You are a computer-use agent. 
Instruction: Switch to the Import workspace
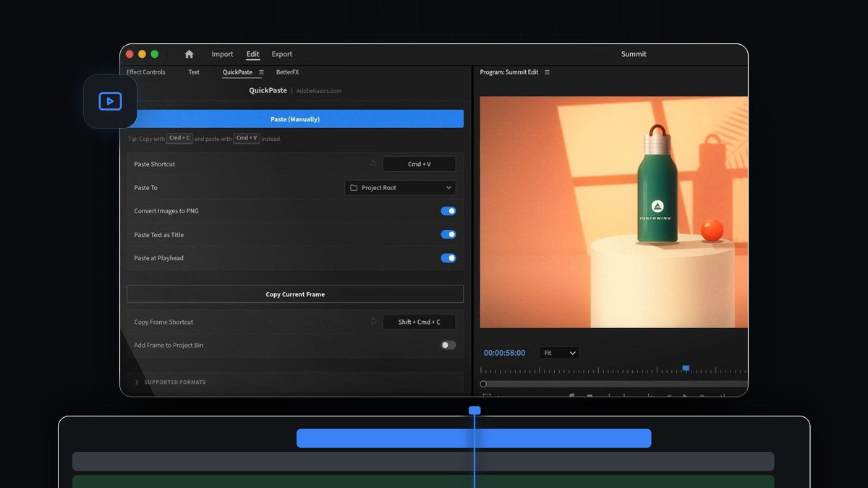(222, 54)
